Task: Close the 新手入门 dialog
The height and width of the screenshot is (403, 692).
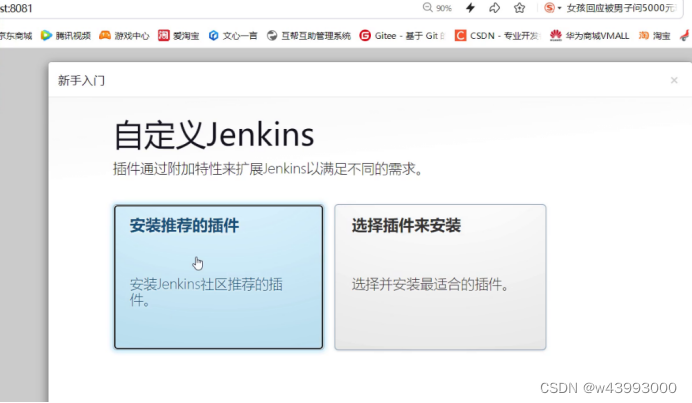Action: pyautogui.click(x=674, y=80)
